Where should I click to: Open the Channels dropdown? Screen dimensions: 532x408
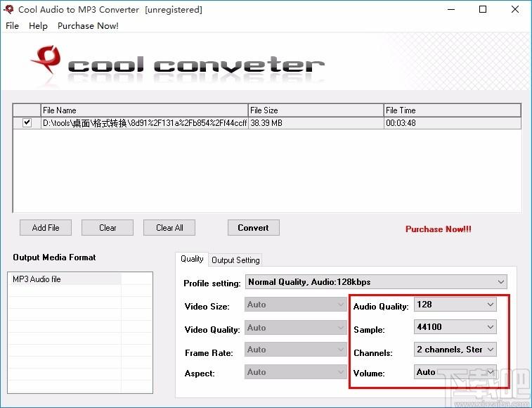(x=455, y=349)
